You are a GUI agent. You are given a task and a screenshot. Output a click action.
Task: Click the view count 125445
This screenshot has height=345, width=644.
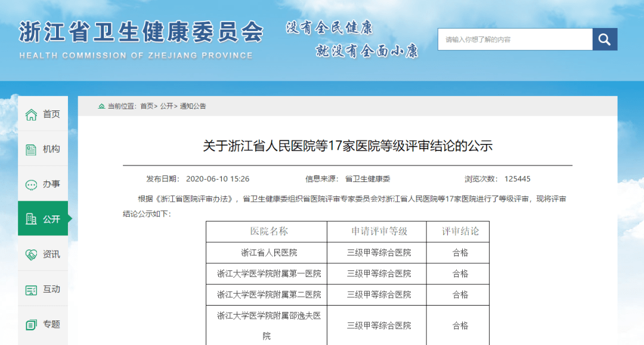(518, 179)
